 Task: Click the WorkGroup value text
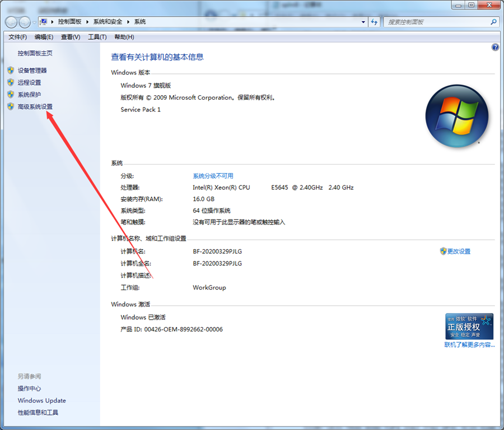(209, 287)
